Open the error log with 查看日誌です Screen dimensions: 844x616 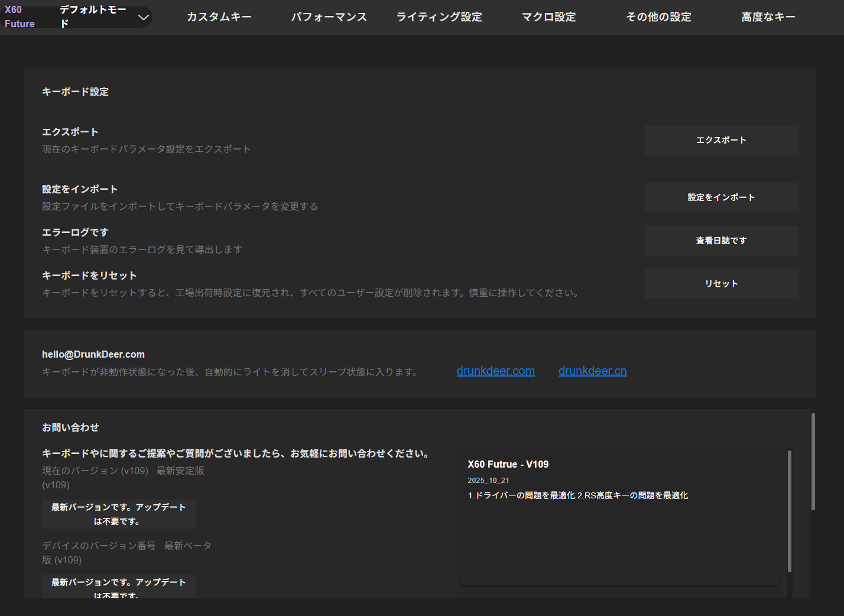[x=721, y=241]
